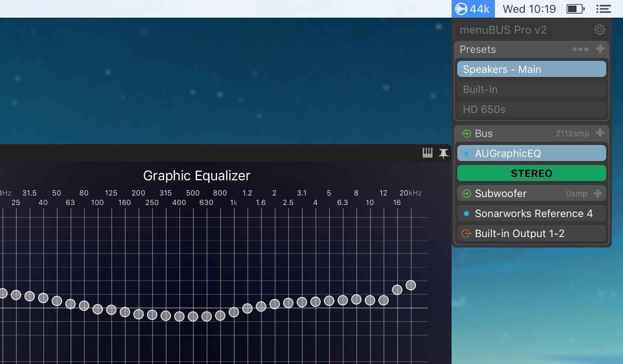Click the 250 Hz band slider handle
Viewport: 623px width, 364px height.
[152, 315]
